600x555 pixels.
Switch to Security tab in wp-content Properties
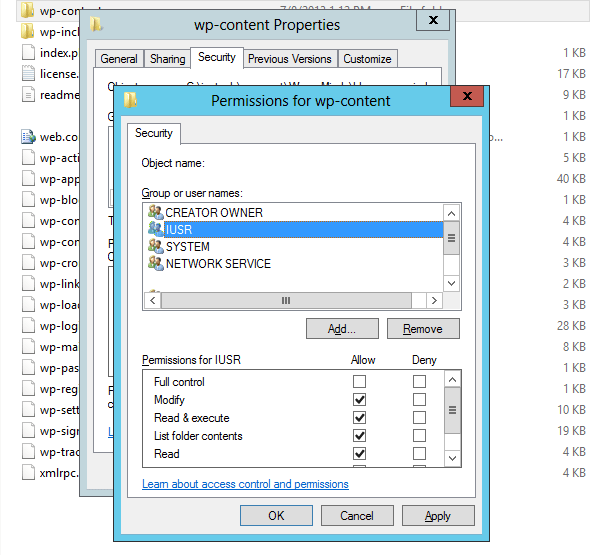pos(217,57)
